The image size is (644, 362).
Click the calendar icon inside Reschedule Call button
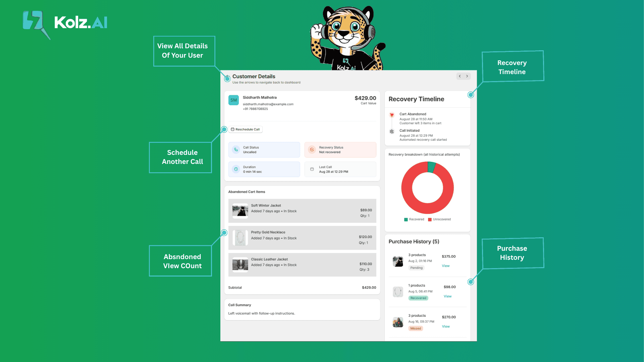(x=232, y=129)
